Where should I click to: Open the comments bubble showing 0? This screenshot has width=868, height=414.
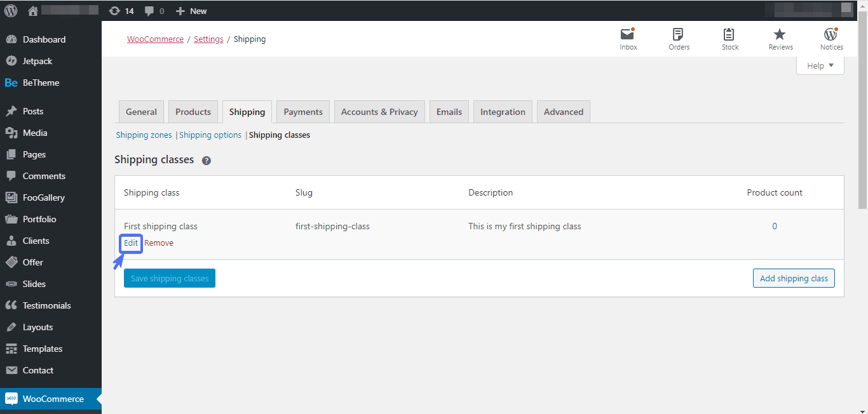tap(149, 11)
